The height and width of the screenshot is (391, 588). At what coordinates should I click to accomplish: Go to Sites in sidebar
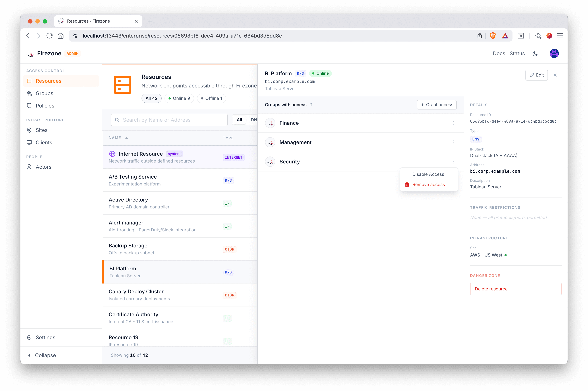point(41,130)
